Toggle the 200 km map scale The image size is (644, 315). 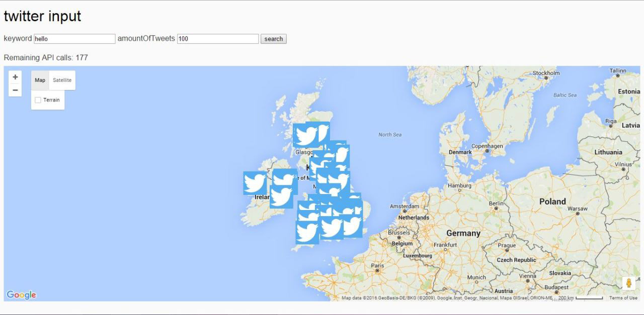click(581, 298)
